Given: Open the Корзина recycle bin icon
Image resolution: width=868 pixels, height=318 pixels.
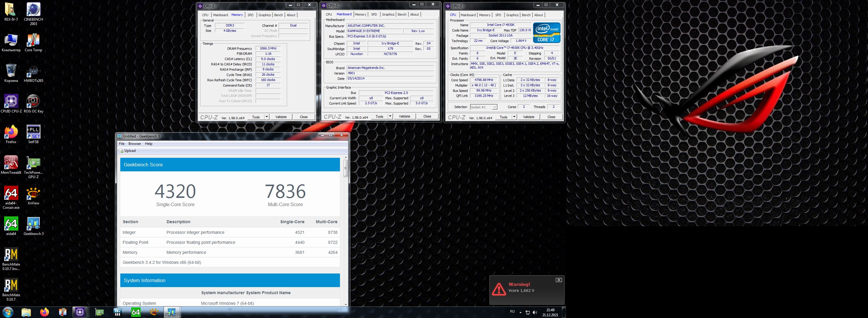Looking at the screenshot, I should tap(11, 73).
